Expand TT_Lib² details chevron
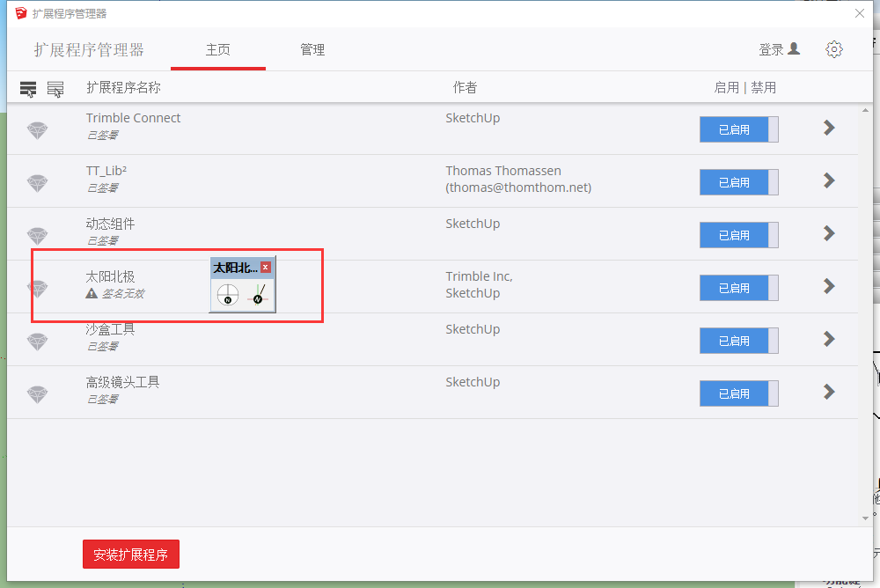This screenshot has height=588, width=880. pyautogui.click(x=829, y=180)
